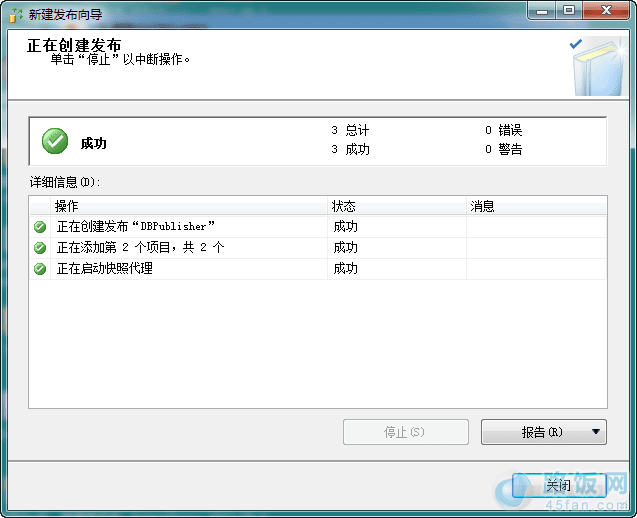Click the 0 警告 summary text
The width and height of the screenshot is (637, 518).
(x=503, y=150)
